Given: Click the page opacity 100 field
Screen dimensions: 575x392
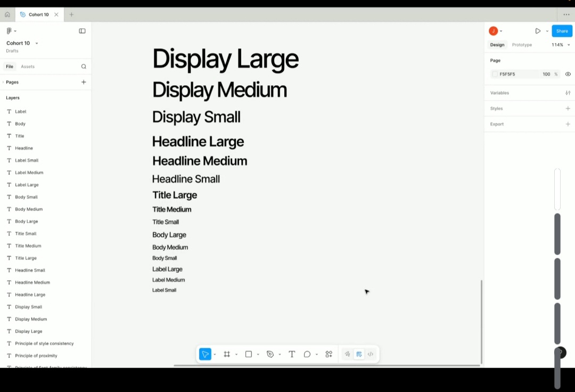Looking at the screenshot, I should (x=546, y=74).
